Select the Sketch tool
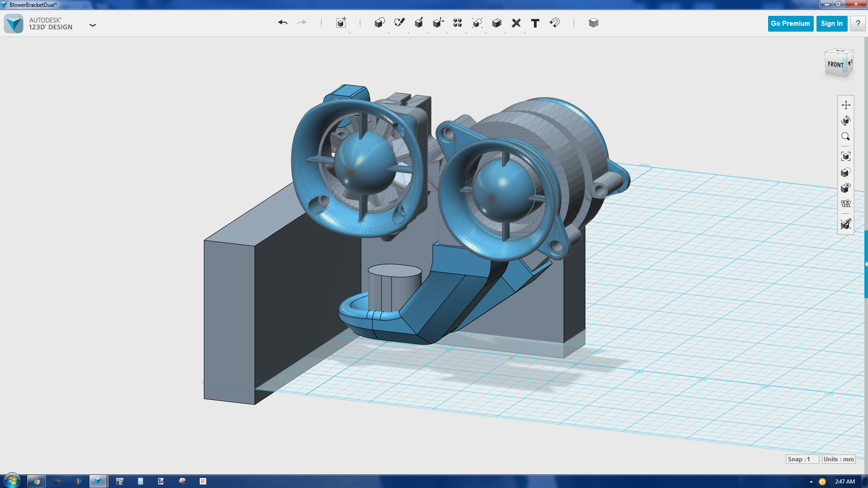The width and height of the screenshot is (868, 488). 399,23
